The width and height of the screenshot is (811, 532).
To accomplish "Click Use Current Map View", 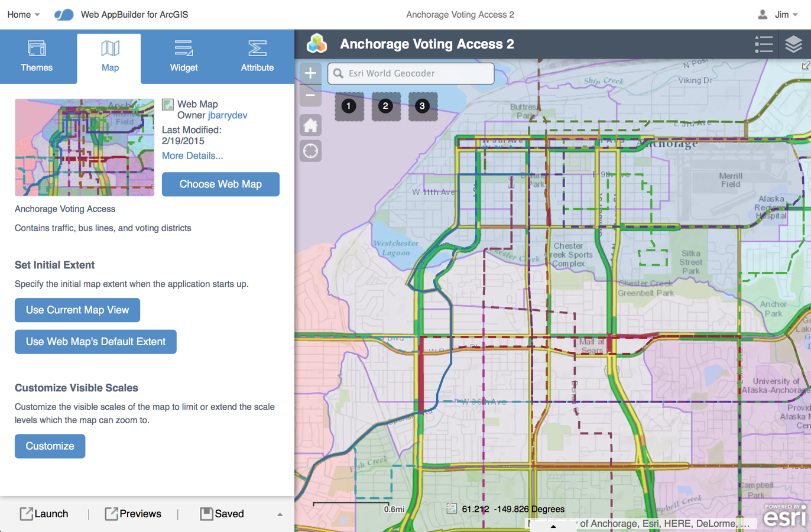I will tap(77, 310).
